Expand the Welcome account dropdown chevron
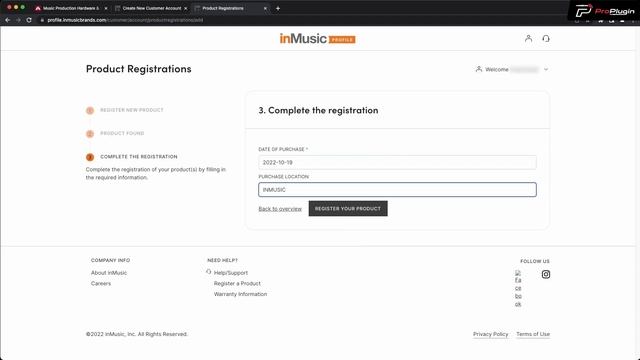This screenshot has height=360, width=640. [x=546, y=69]
